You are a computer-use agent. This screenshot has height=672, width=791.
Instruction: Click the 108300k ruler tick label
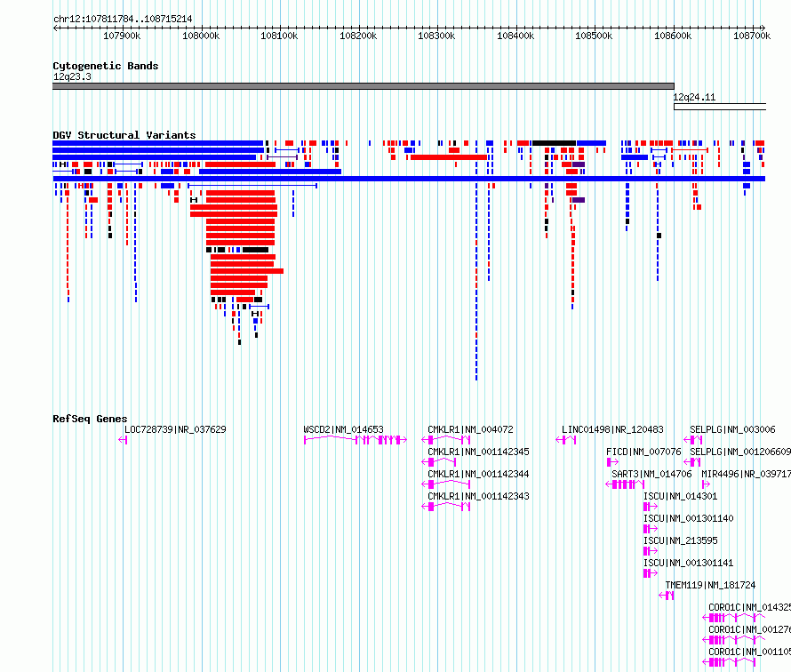click(436, 36)
